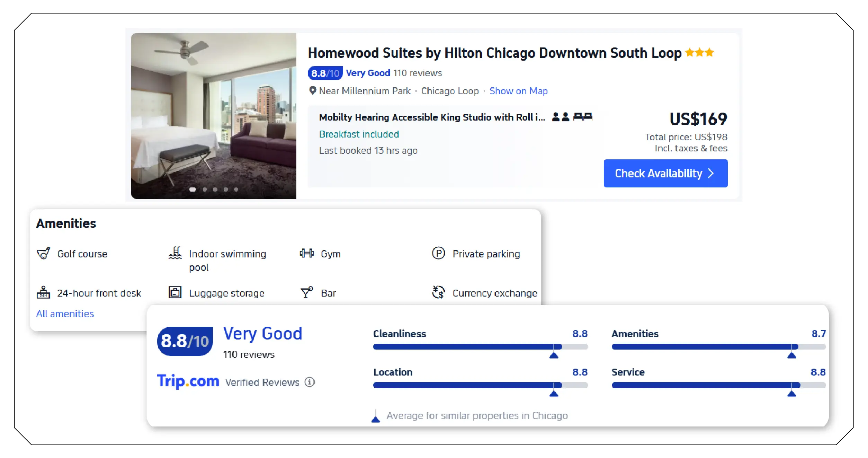
Task: Select the second photo carousel dot
Action: 205,190
